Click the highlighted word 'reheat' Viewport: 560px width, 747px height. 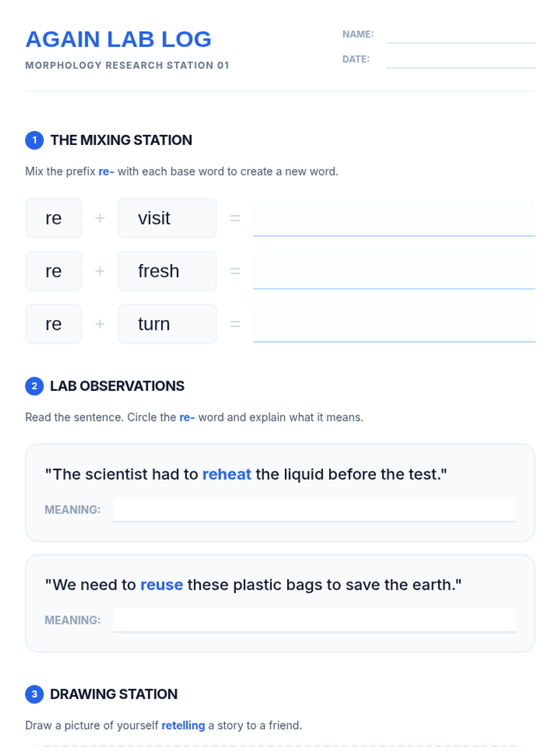pos(227,474)
